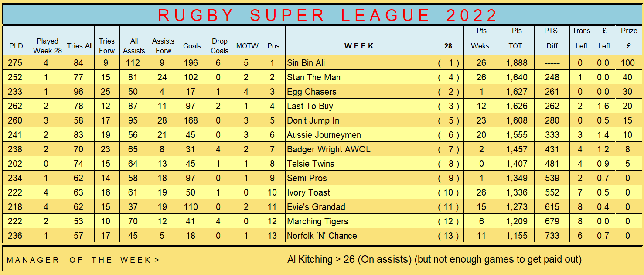Select the Sin Bin Ali team name
644x275 pixels.
coord(307,63)
